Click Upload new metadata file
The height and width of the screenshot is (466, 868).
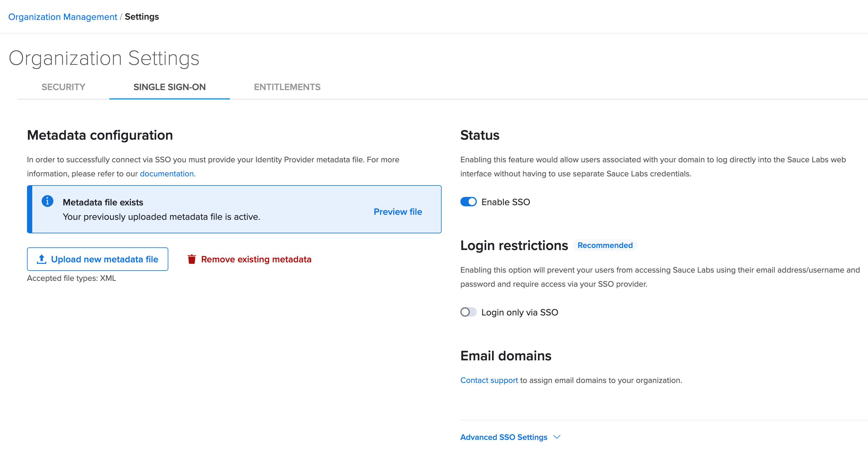[98, 259]
